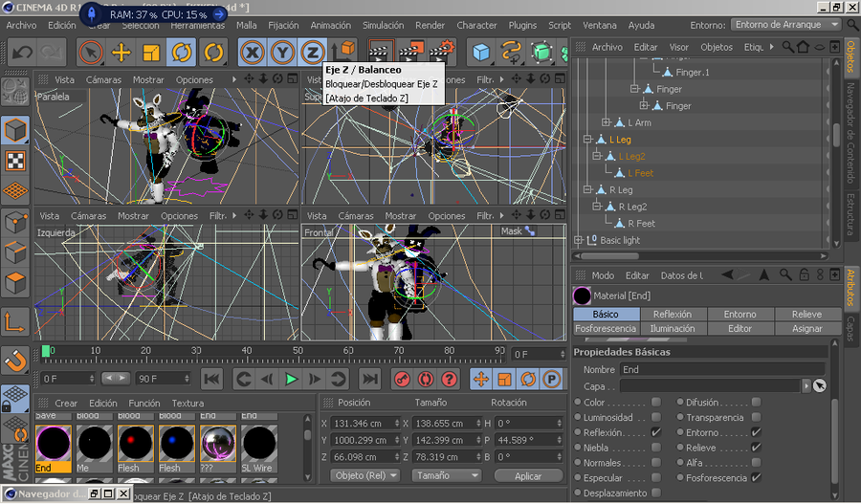Switch to Polygons mode
861x504 pixels.
(15, 283)
